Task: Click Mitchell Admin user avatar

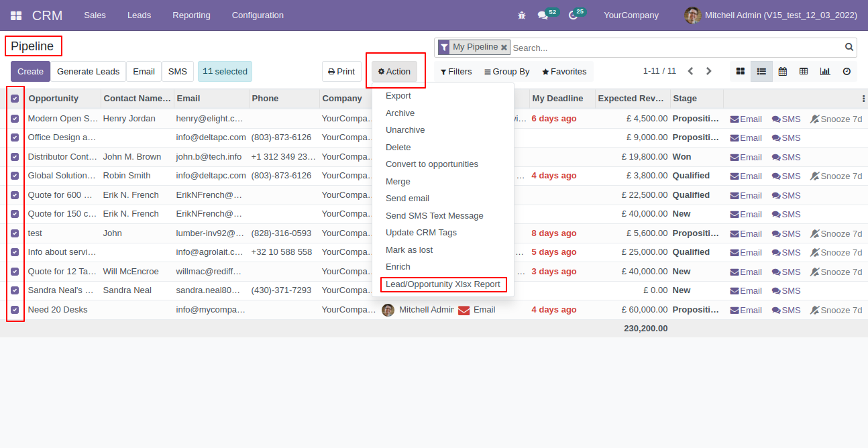Action: pyautogui.click(x=692, y=15)
